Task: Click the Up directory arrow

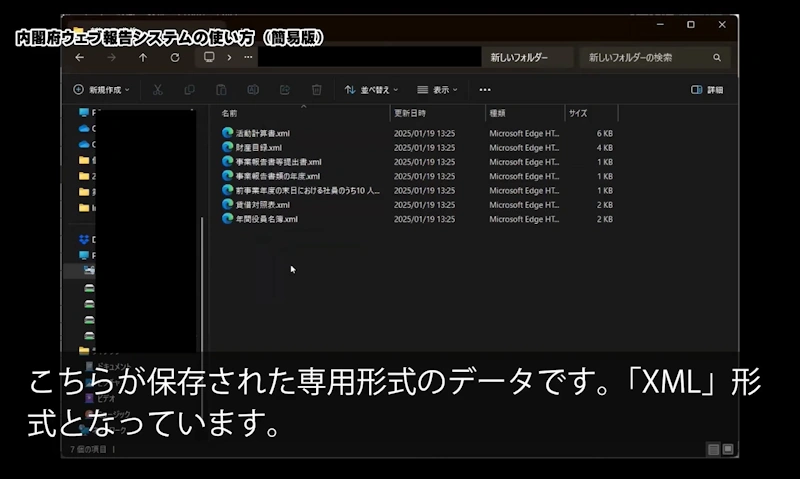Action: tap(143, 58)
